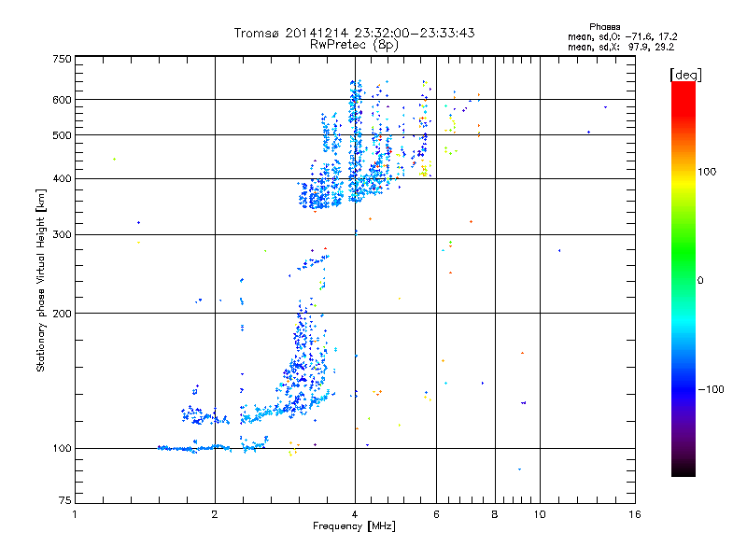Click the '2' frequency axis tick label

point(215,514)
